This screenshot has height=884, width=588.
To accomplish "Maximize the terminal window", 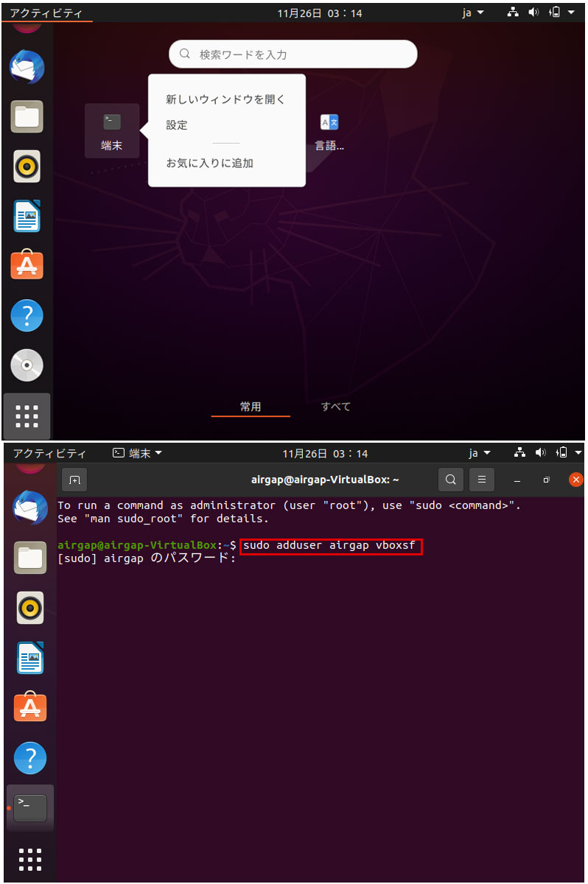I will pos(547,480).
